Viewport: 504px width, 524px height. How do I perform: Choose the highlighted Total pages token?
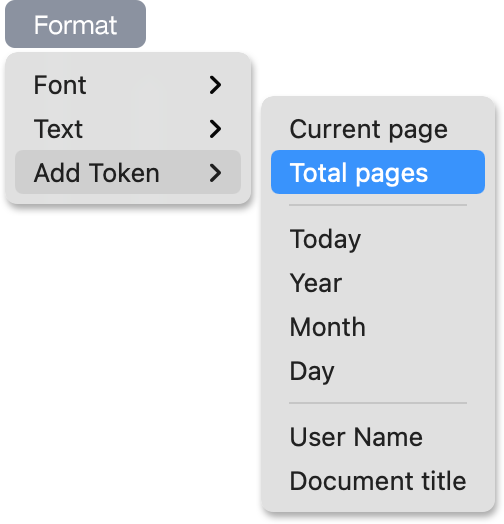(378, 172)
